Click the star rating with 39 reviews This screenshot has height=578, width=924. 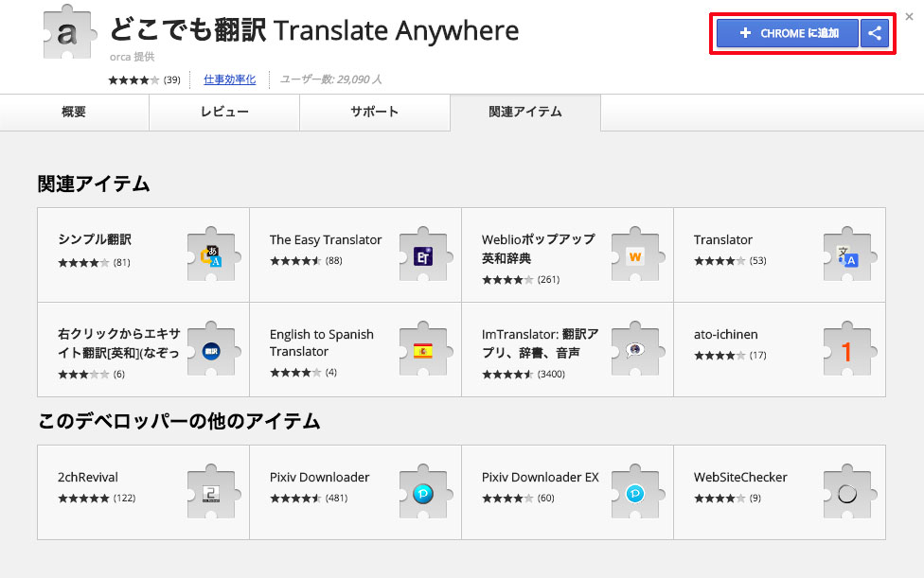[144, 79]
